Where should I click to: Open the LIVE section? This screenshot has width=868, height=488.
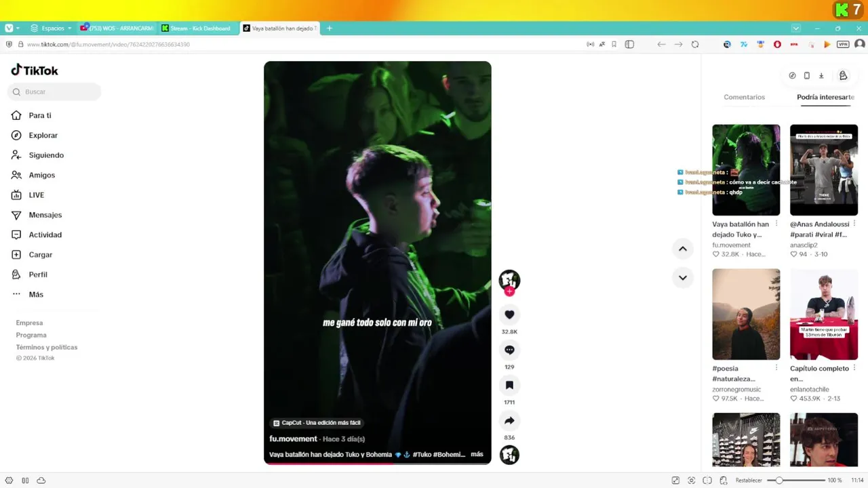pyautogui.click(x=28, y=195)
